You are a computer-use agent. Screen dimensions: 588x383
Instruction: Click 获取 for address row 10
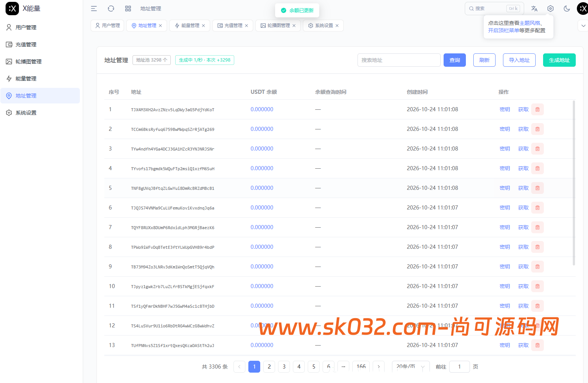523,286
